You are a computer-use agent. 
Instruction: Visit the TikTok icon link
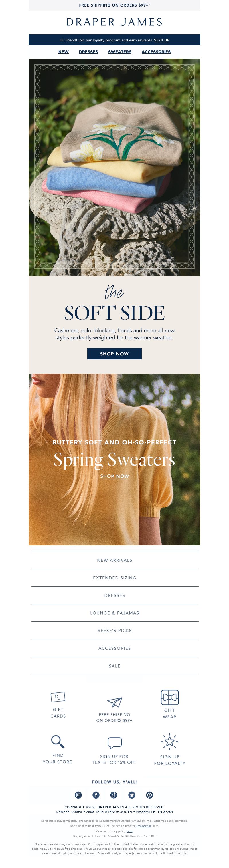tap(114, 795)
